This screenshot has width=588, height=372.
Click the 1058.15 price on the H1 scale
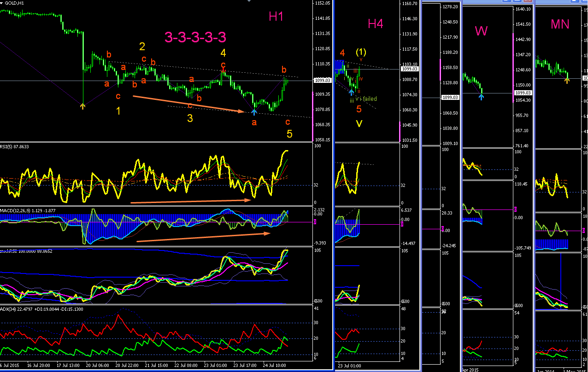[322, 139]
